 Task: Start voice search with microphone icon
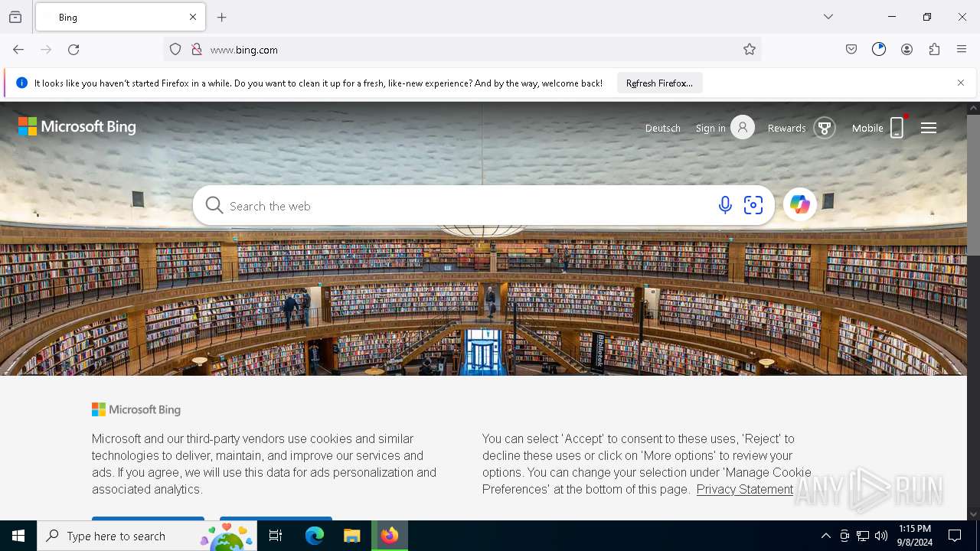(725, 205)
